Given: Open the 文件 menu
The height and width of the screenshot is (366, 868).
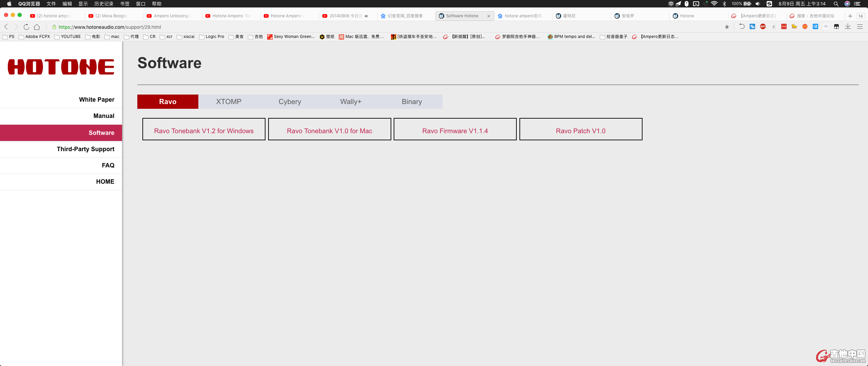Looking at the screenshot, I should pyautogui.click(x=51, y=4).
